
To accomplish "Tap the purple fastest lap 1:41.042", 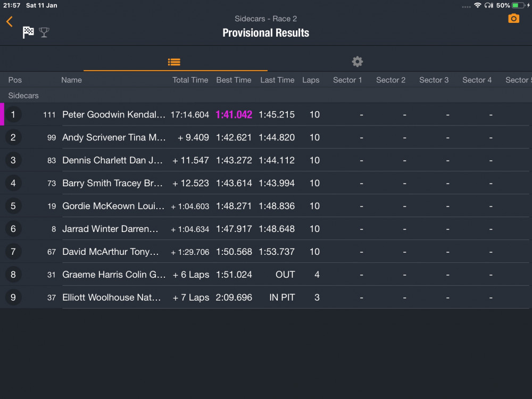I will point(234,115).
